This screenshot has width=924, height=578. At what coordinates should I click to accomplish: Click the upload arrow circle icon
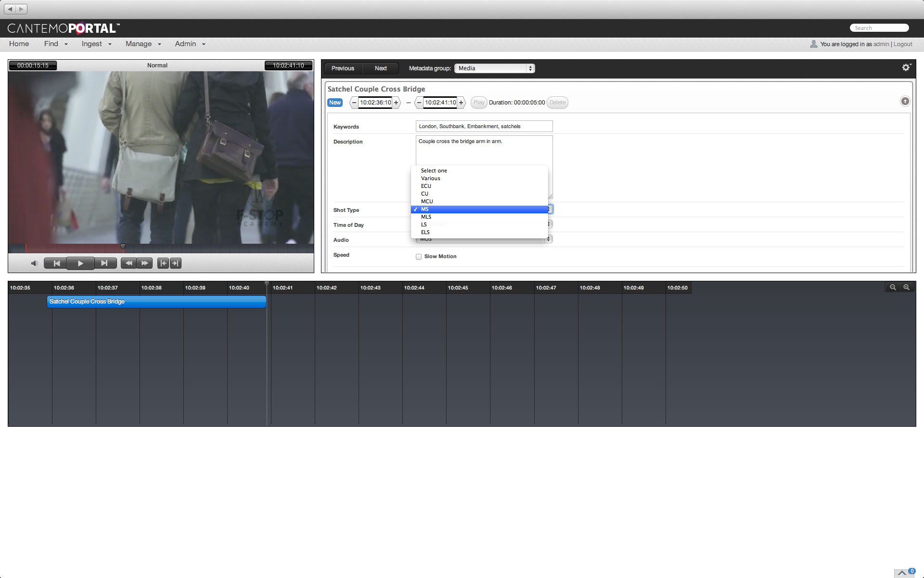tap(905, 101)
